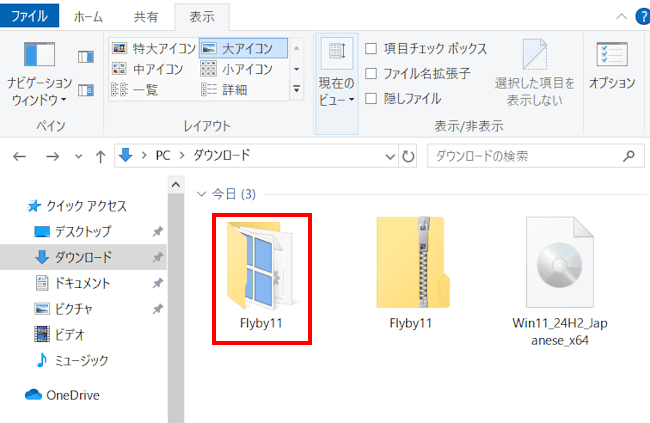Viewport: 650px width, 423px height.
Task: Go up one folder level arrow
Action: (x=100, y=156)
